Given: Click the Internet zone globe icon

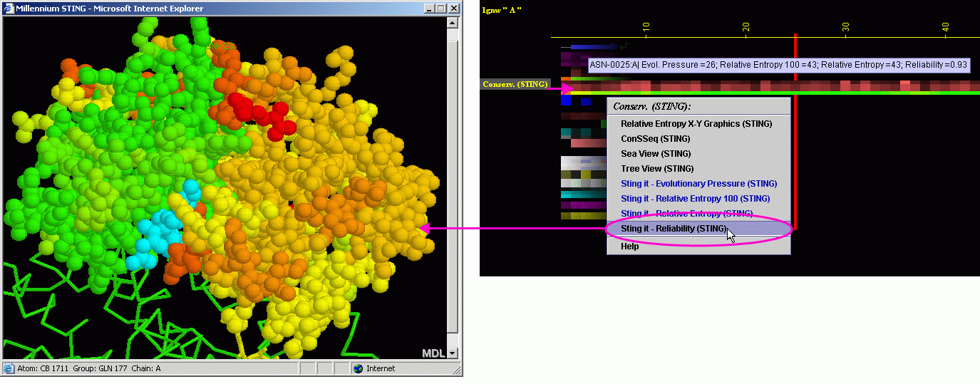Looking at the screenshot, I should [x=358, y=368].
